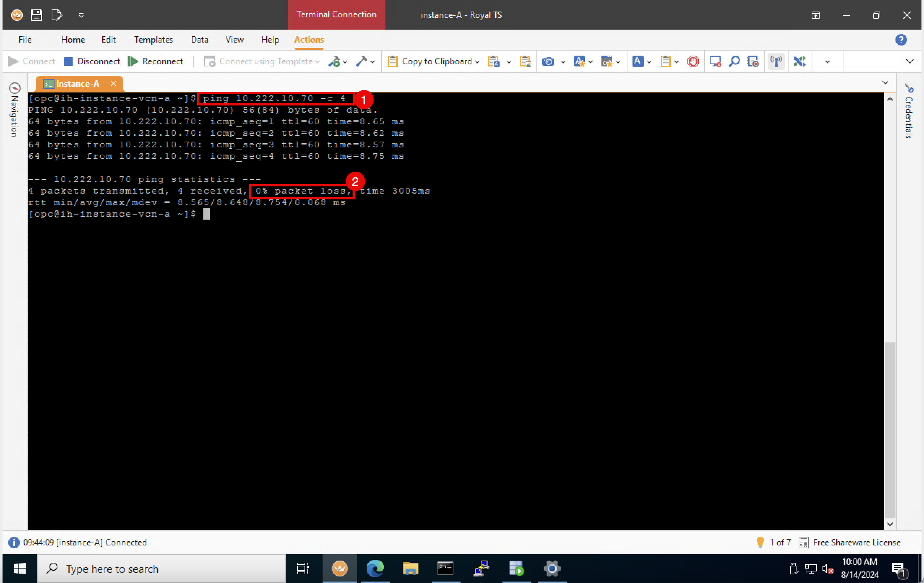Open the View ribbon tab
This screenshot has height=583, width=924.
pos(234,39)
